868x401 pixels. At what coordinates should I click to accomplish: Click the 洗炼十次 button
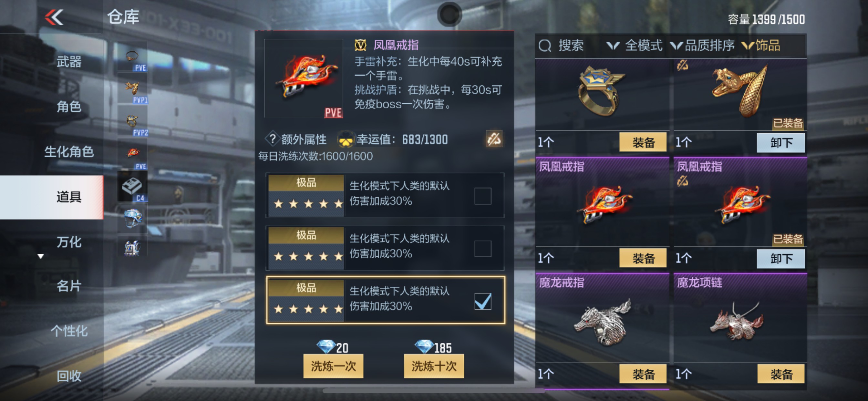(x=434, y=365)
